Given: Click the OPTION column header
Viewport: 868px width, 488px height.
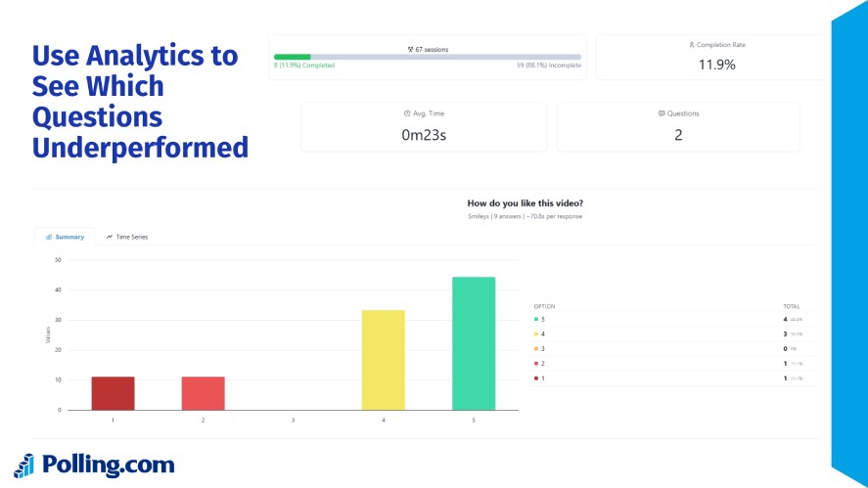Looking at the screenshot, I should pyautogui.click(x=544, y=306).
